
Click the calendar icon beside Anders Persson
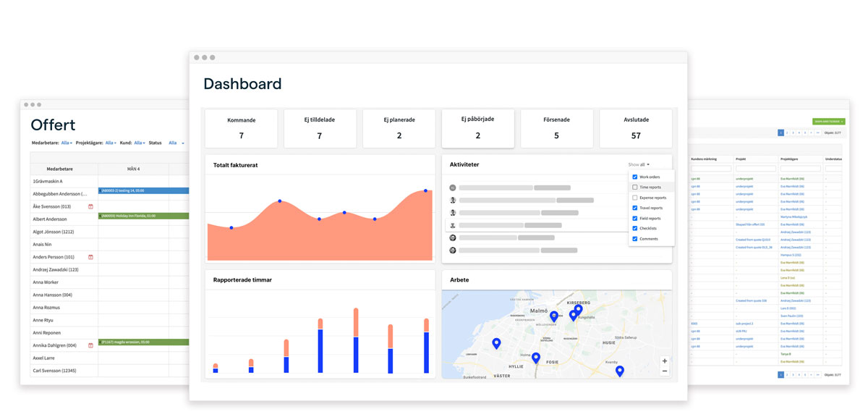coord(90,257)
